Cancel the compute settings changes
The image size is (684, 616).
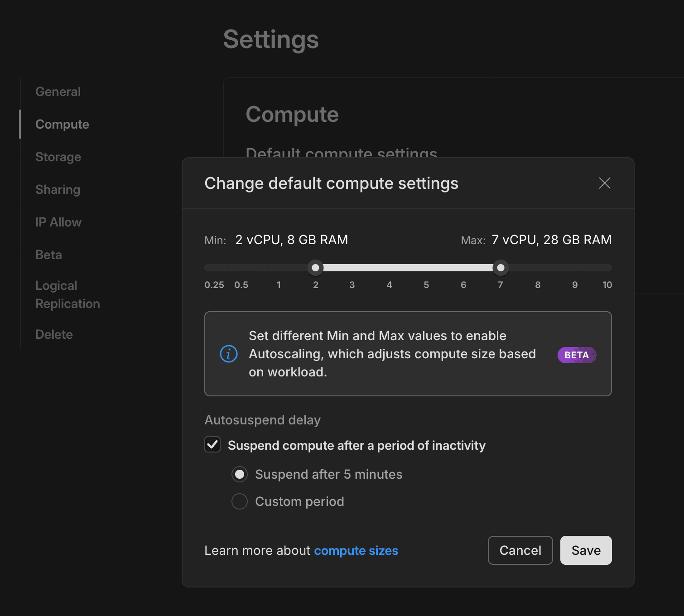pyautogui.click(x=520, y=550)
